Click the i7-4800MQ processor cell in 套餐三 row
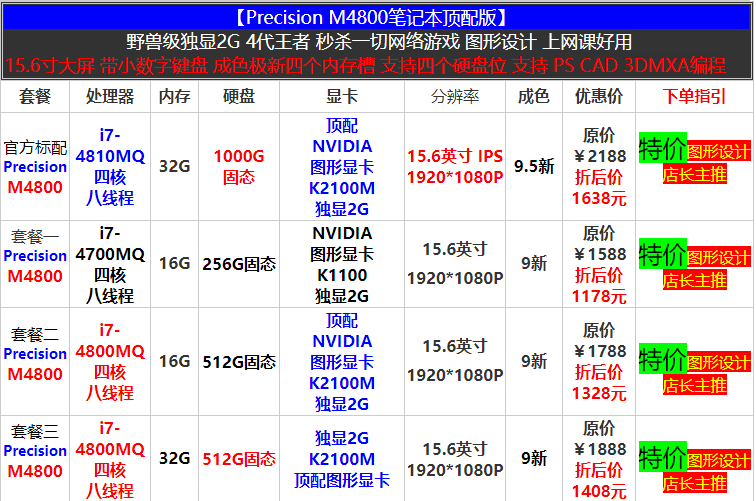 (x=110, y=459)
